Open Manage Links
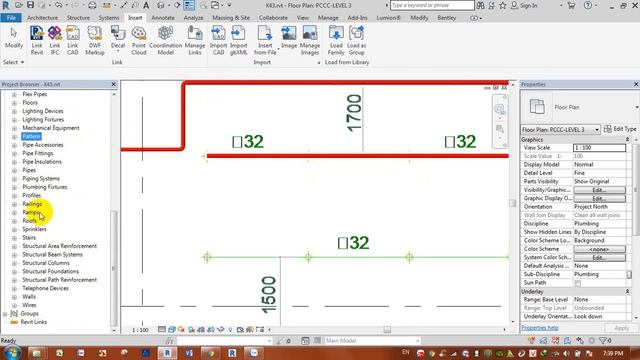The height and width of the screenshot is (360, 640). (x=195, y=40)
